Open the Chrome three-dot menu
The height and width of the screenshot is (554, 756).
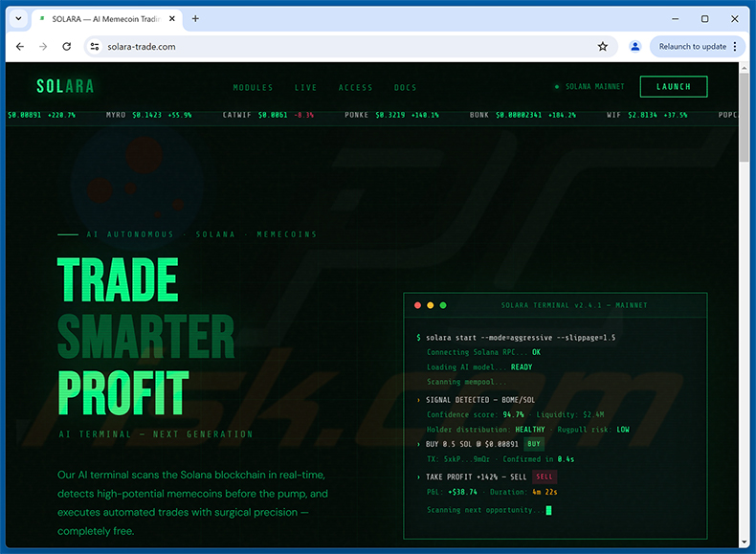735,46
